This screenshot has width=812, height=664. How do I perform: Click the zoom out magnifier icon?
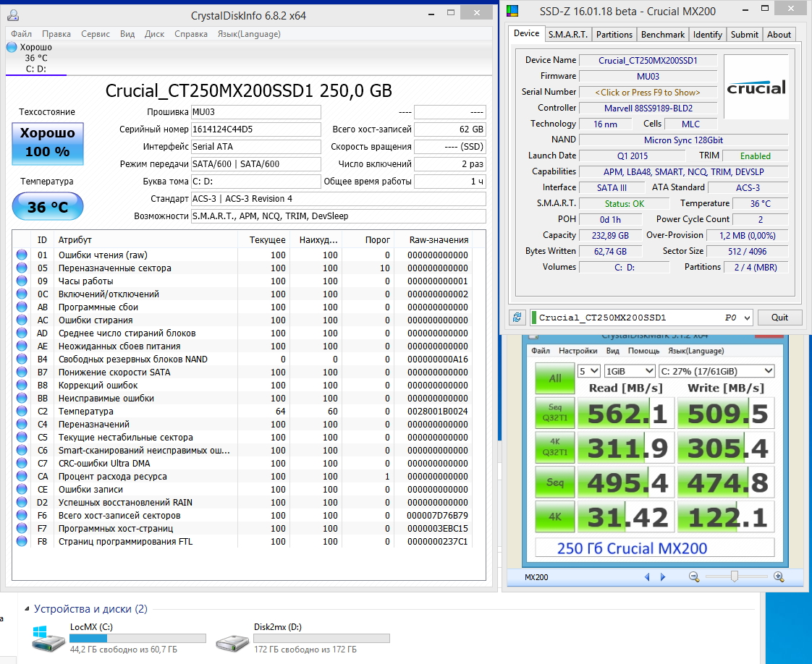tap(694, 576)
